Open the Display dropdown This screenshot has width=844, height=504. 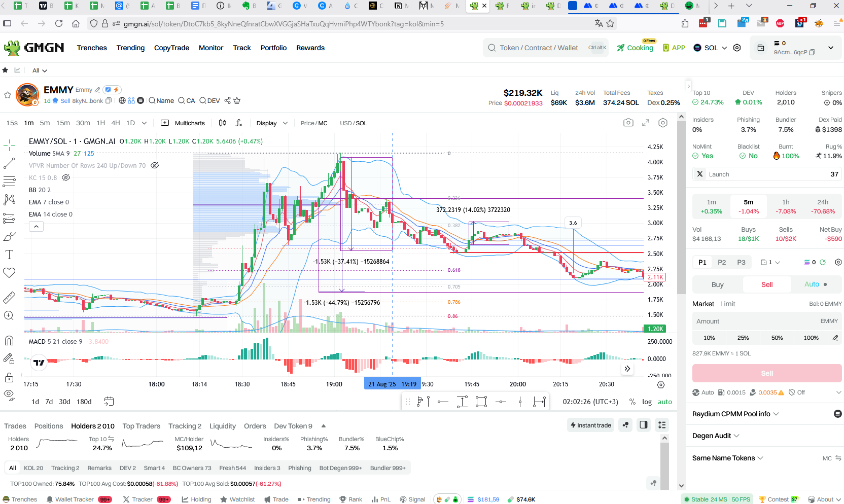pos(272,123)
